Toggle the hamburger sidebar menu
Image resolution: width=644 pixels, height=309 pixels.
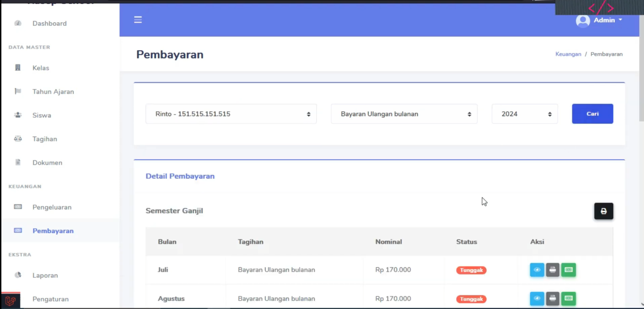(138, 20)
